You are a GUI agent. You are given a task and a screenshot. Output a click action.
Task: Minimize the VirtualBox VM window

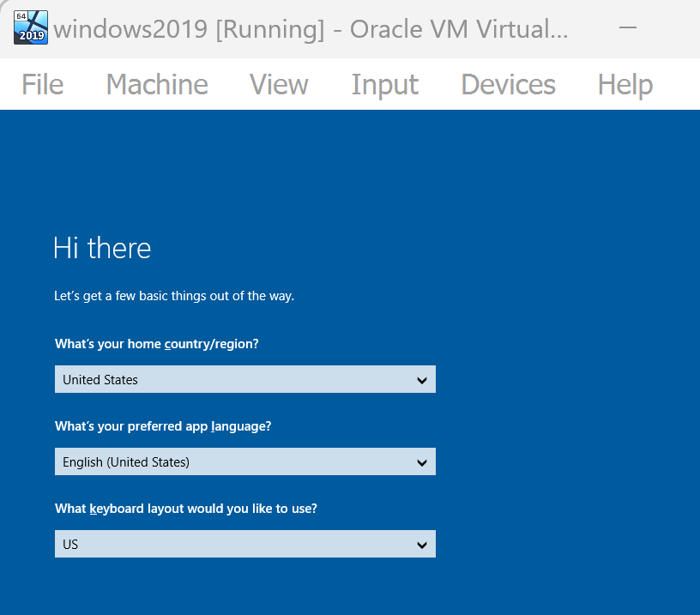(x=628, y=27)
